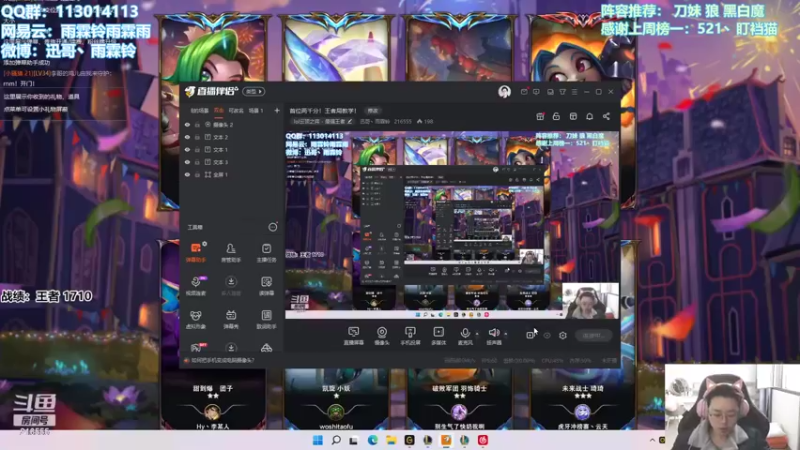
Task: Show hidden system tray icons chevron
Action: pos(652,440)
